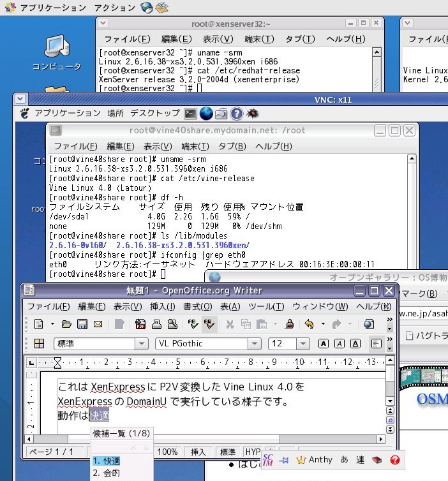Toggle Bold formatting button

coord(324,344)
